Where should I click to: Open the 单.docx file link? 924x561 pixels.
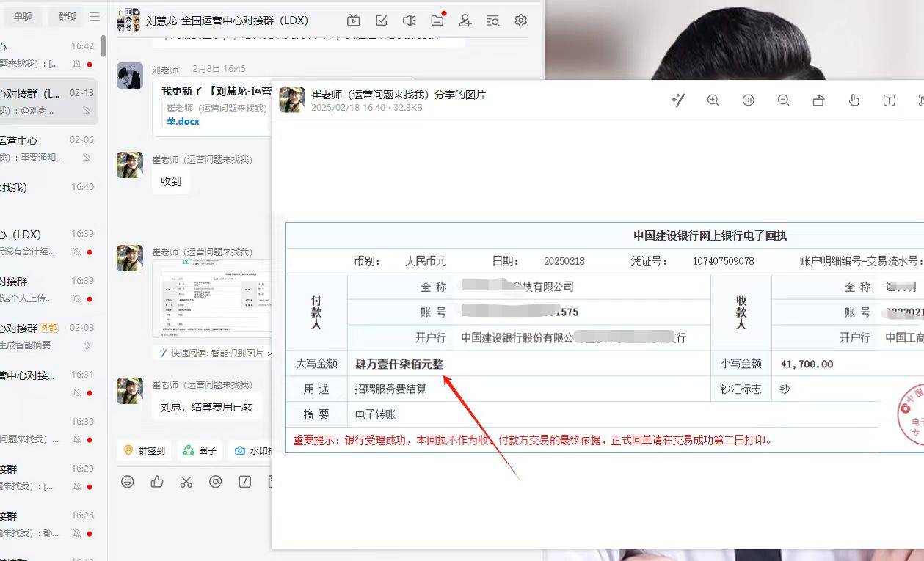tap(183, 122)
